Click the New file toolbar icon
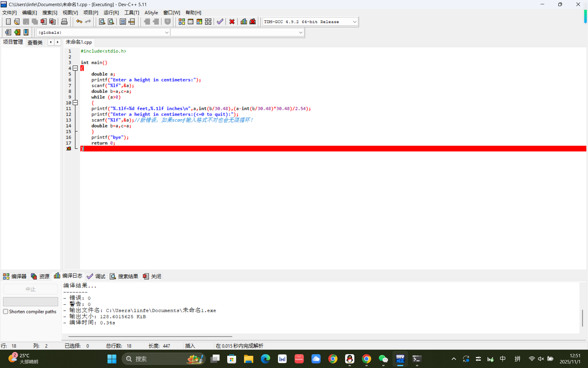The image size is (588, 368). 8,21
